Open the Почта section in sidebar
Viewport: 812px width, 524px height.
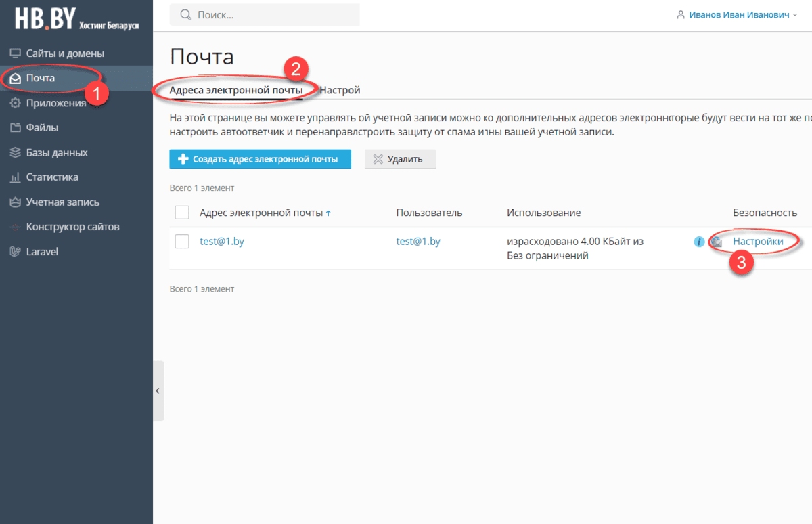[41, 78]
